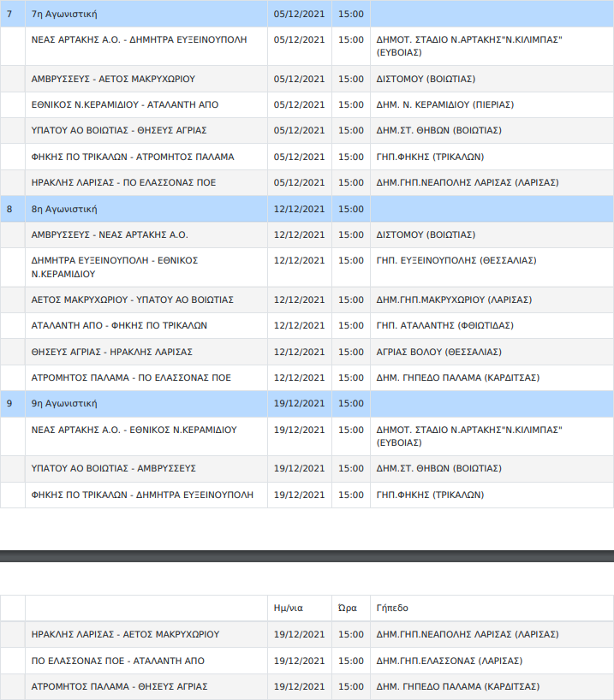Select the 8η Αγωνιστική header row
This screenshot has height=700, width=614.
pos(307,209)
